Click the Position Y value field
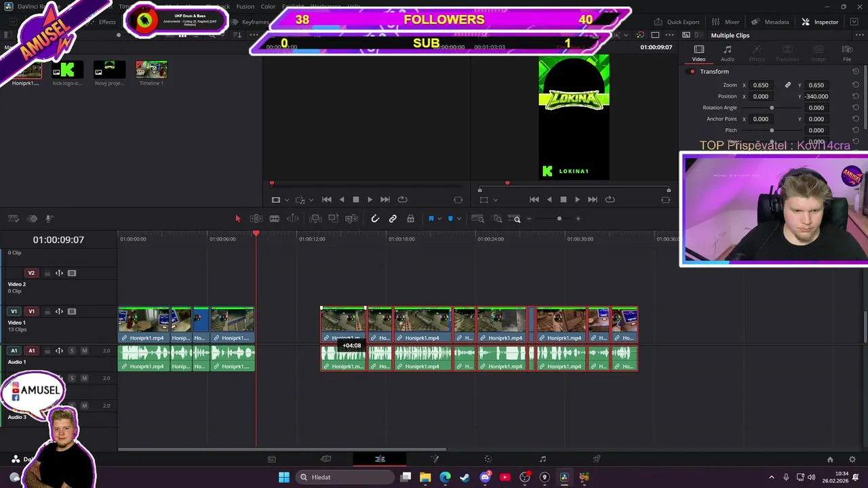The height and width of the screenshot is (488, 868). pos(816,96)
